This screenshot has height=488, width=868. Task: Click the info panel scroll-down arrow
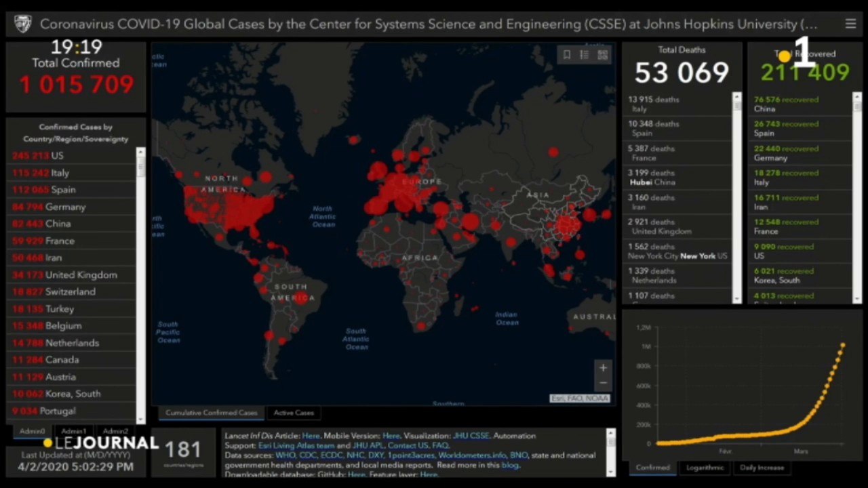[610, 471]
